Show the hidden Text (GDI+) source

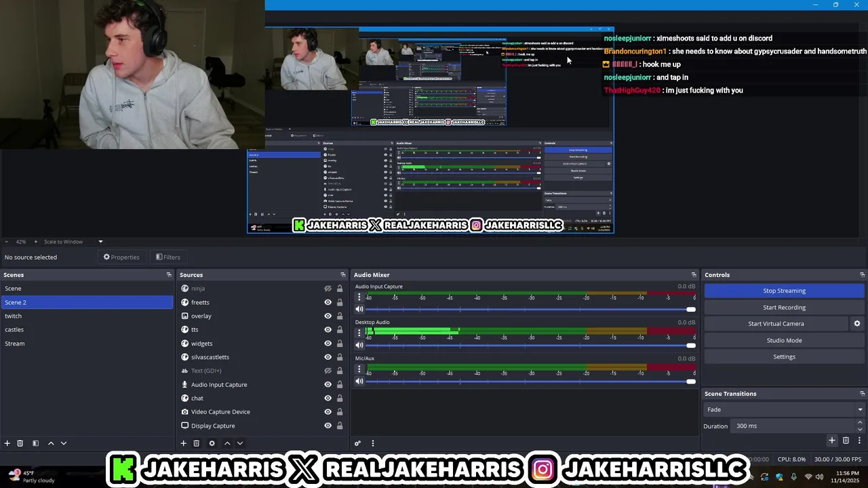[328, 371]
